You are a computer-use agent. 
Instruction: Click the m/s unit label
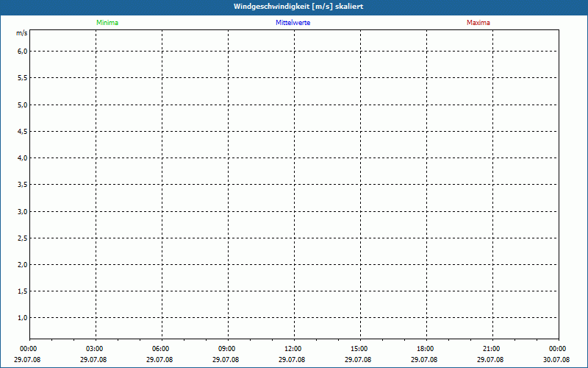pos(21,34)
